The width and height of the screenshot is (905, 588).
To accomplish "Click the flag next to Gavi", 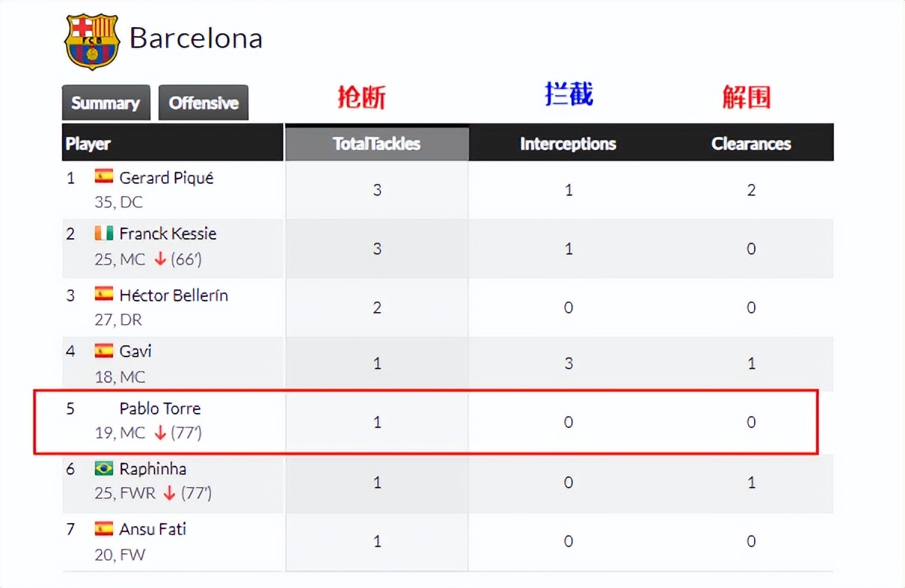I will [x=104, y=351].
